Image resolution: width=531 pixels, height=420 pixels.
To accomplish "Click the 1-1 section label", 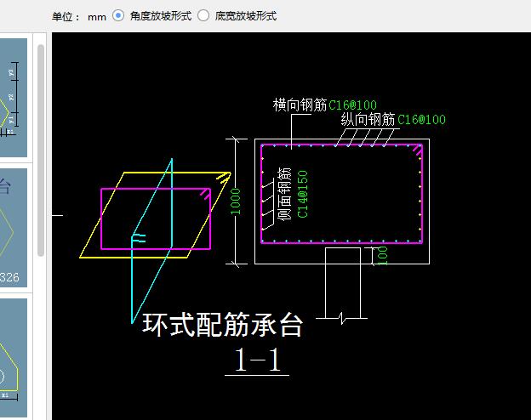I will pos(257,360).
